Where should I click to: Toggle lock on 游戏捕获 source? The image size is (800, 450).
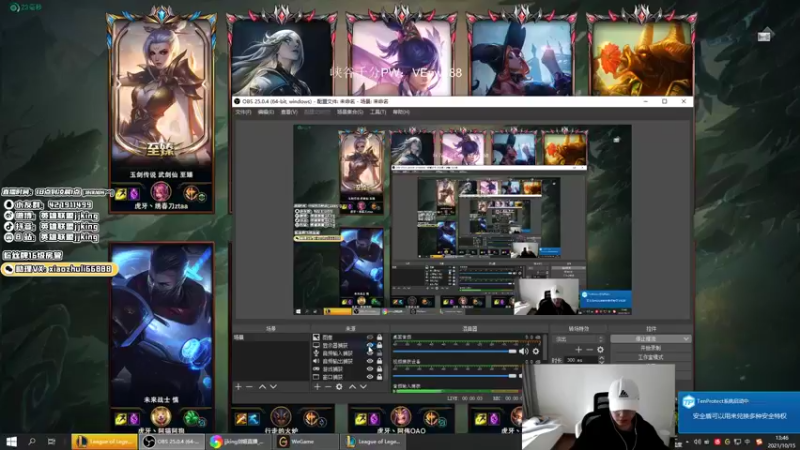[379, 369]
